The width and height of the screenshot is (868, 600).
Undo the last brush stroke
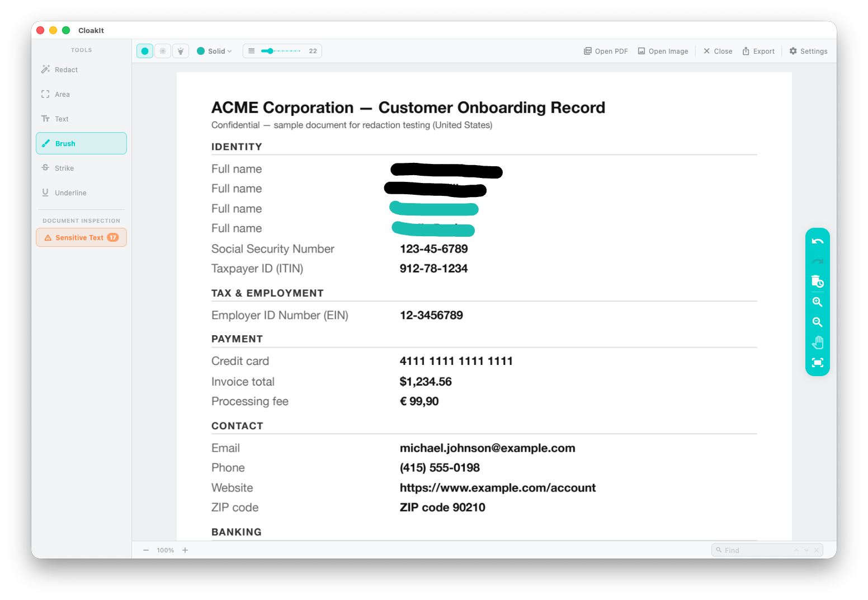pos(818,242)
